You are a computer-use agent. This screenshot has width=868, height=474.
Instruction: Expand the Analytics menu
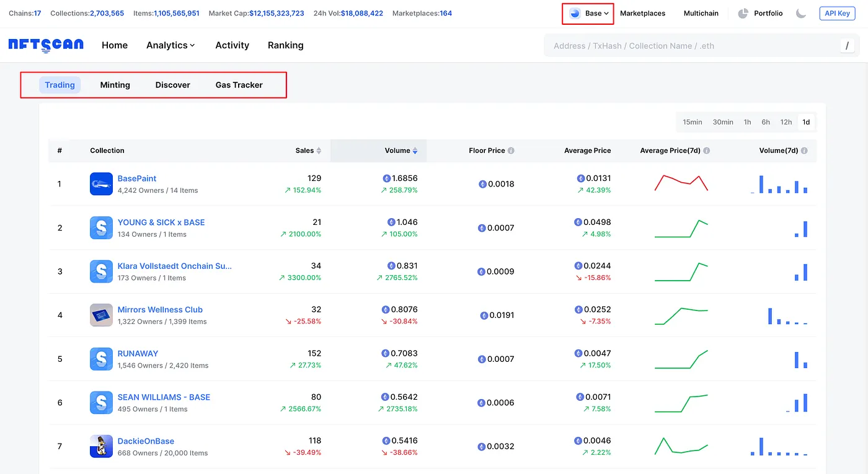point(170,45)
